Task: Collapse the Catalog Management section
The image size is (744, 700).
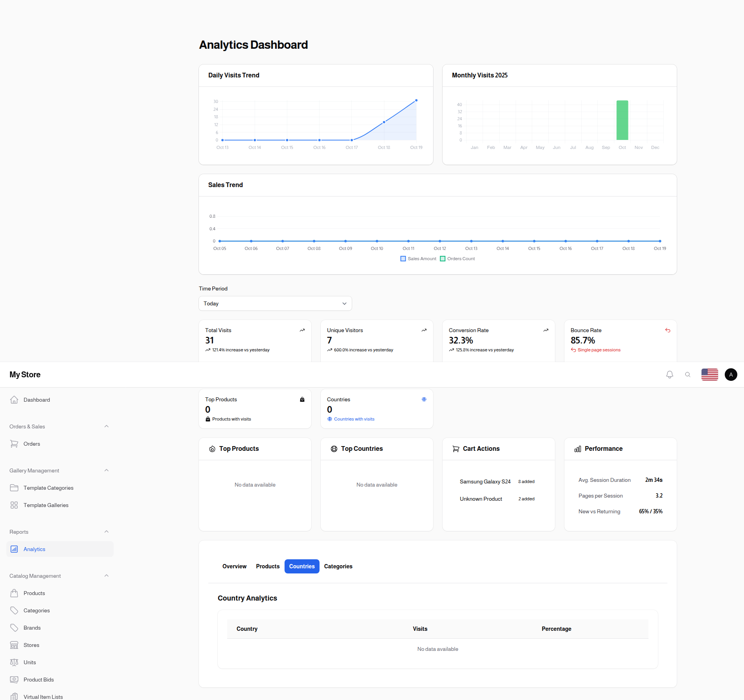Action: coord(107,575)
